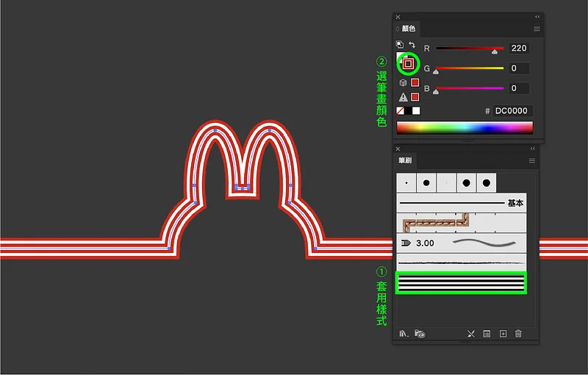Click the out-of-web-color cube warning icon
Screen dimensions: 588x375
pos(403,82)
